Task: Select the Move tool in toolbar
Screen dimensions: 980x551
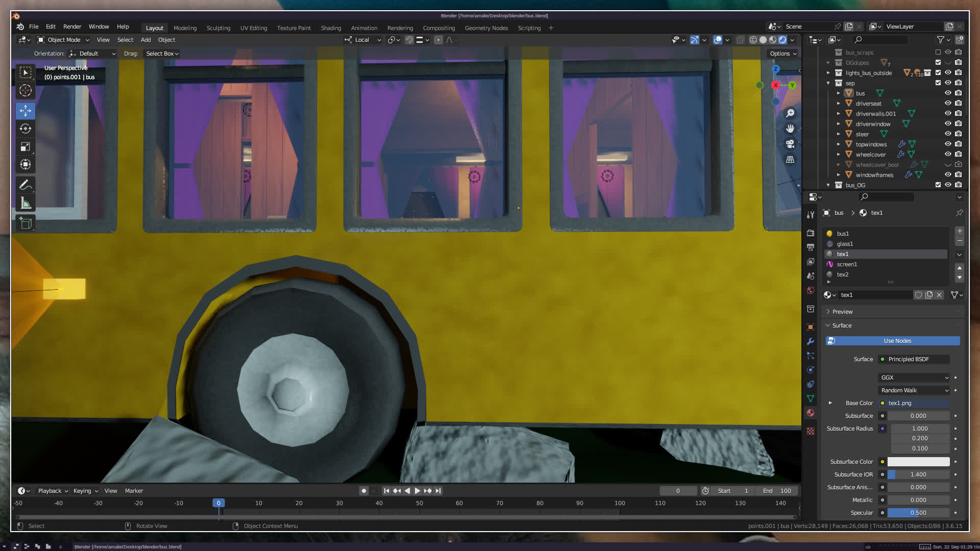Action: pyautogui.click(x=26, y=110)
